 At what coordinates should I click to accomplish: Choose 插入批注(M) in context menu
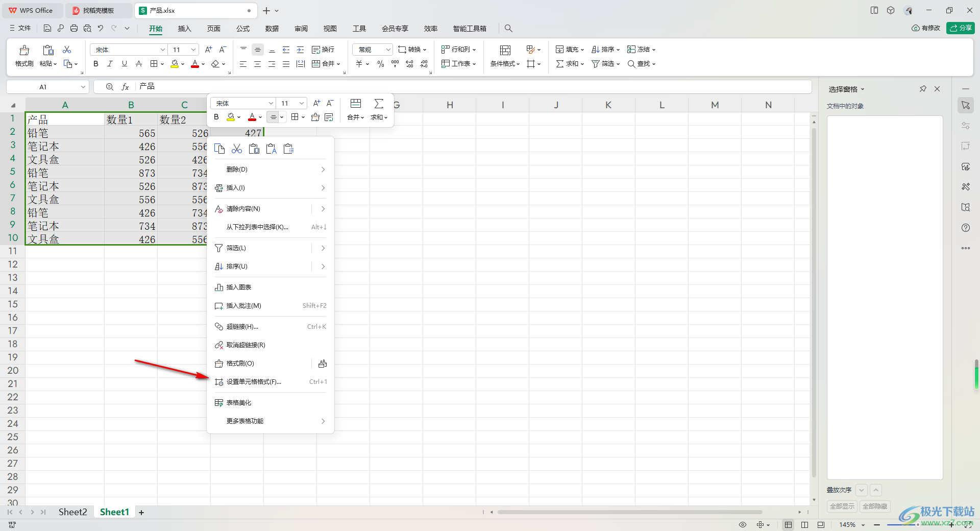[x=271, y=306]
